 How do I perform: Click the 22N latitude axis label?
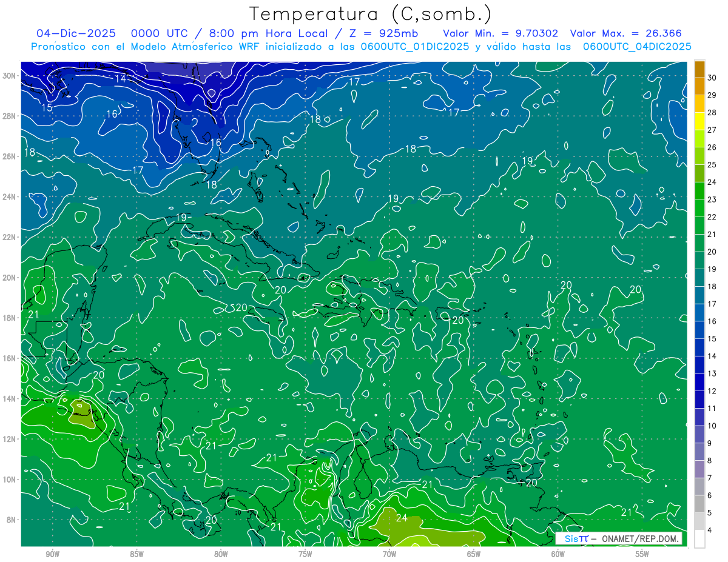(x=10, y=237)
